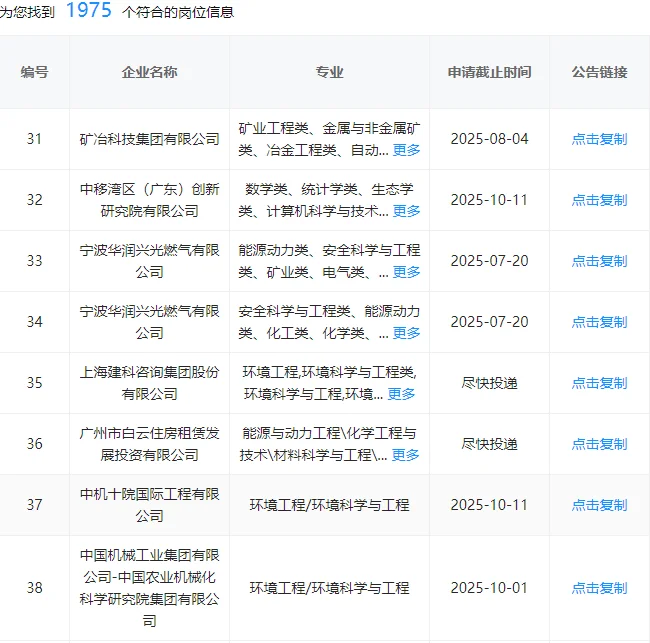Click deadline 2025-08-04
The width and height of the screenshot is (650, 643).
click(x=490, y=139)
